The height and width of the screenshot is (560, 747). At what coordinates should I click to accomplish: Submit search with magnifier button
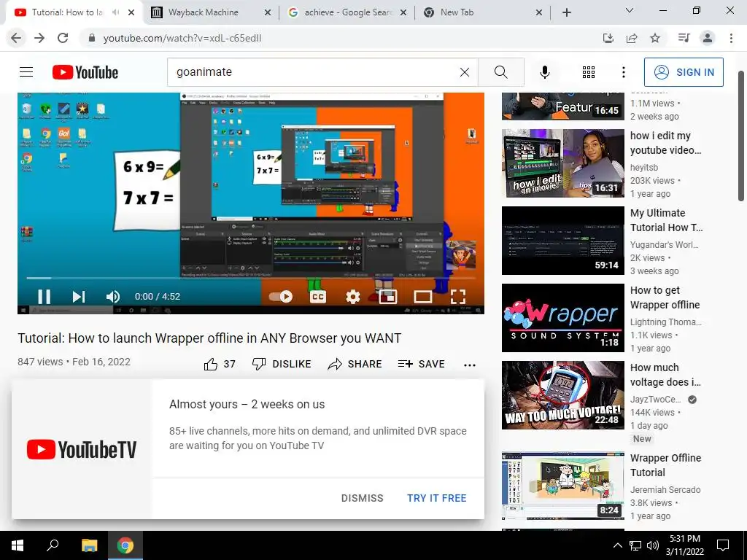pos(500,72)
